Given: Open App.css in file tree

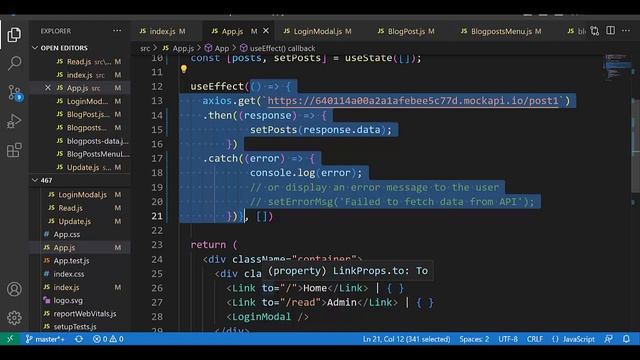Looking at the screenshot, I should click(x=80, y=234).
